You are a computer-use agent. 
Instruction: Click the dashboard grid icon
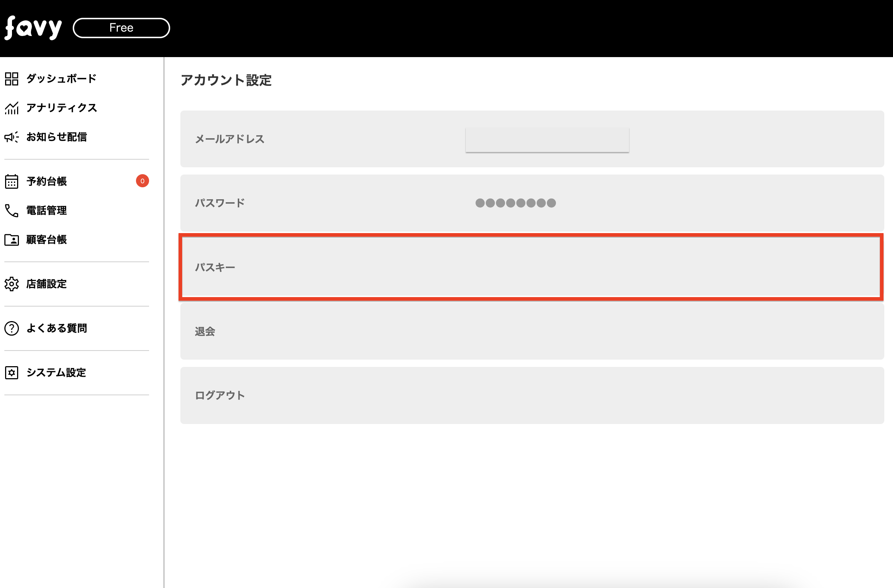pos(12,79)
